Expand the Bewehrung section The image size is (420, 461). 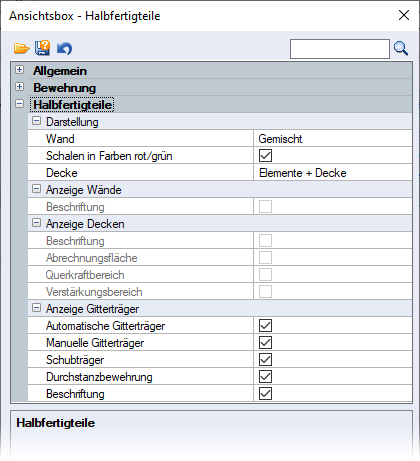(x=20, y=87)
